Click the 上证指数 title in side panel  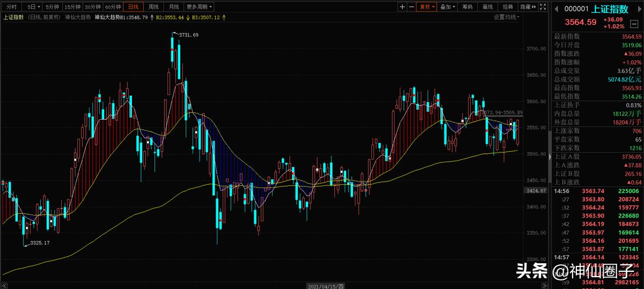(609, 9)
